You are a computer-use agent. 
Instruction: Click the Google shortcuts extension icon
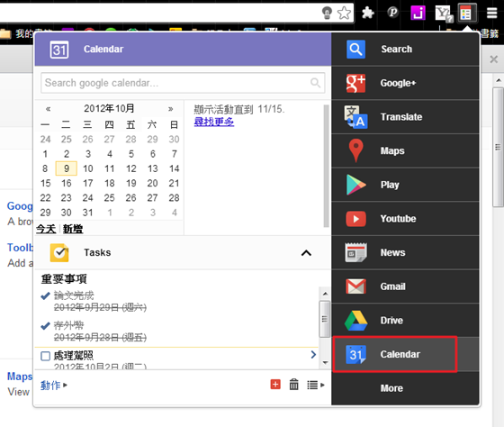coord(466,14)
